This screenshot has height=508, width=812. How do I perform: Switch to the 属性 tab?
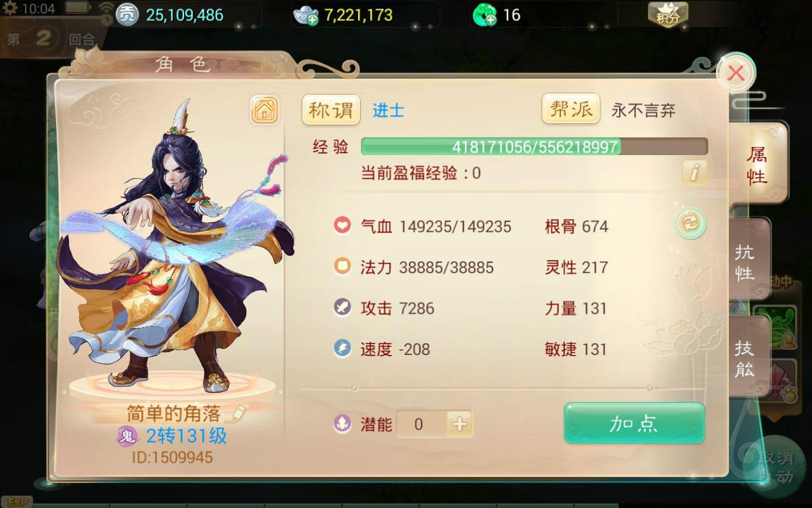coord(757,165)
